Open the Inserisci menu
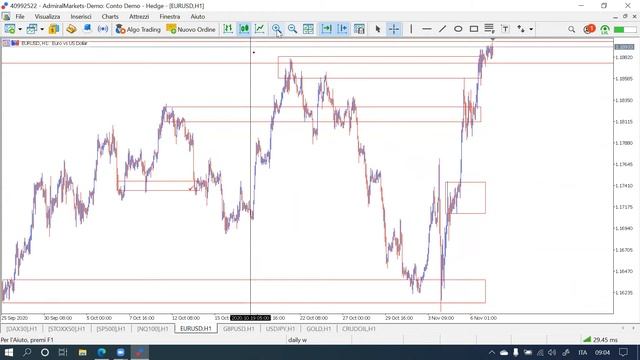The image size is (640, 360). click(x=81, y=17)
